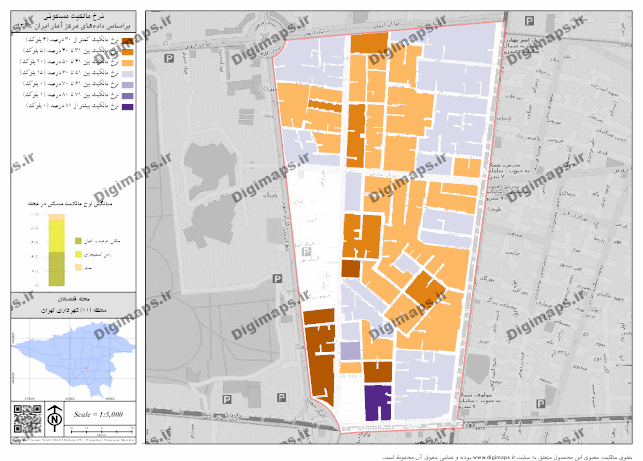
Task: Click the parking icon beside the top-left roundabout
Action: click(x=169, y=59)
